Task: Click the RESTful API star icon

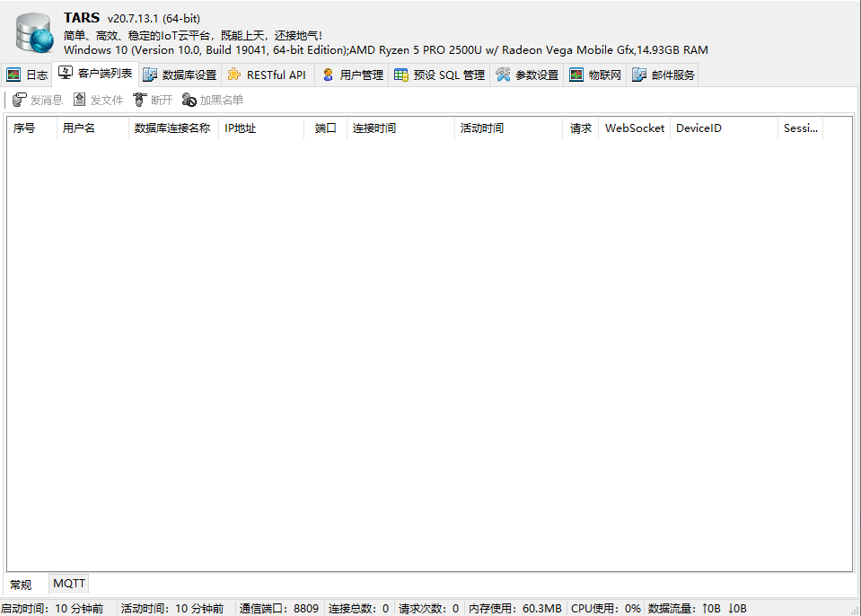Action: pyautogui.click(x=234, y=75)
